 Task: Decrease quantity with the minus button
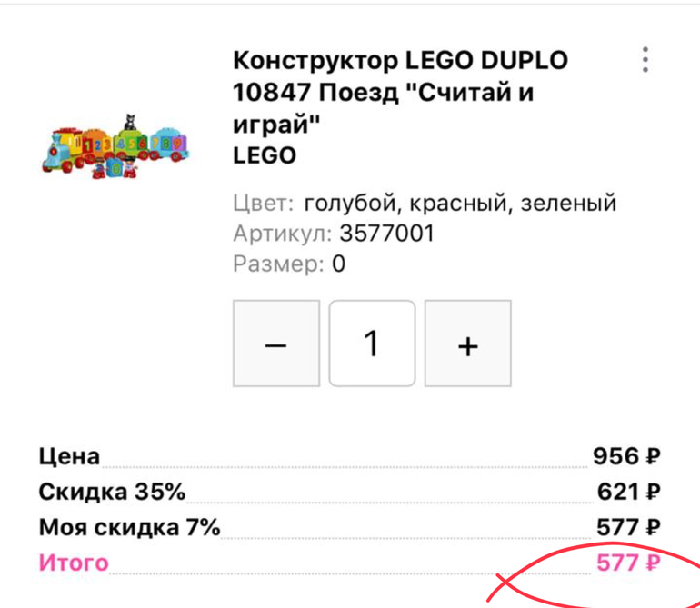276,344
